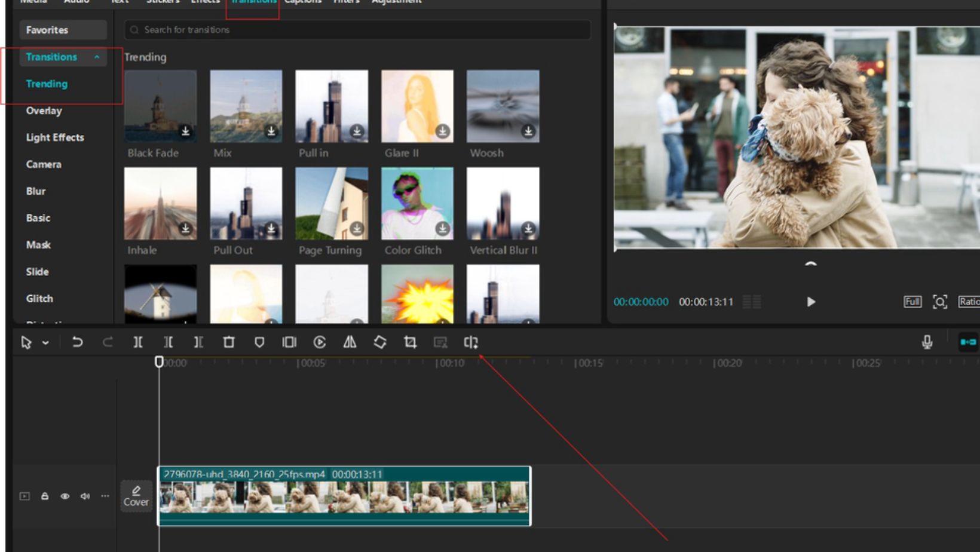980x552 pixels.
Task: Download the Pull Out transition
Action: coord(271,228)
